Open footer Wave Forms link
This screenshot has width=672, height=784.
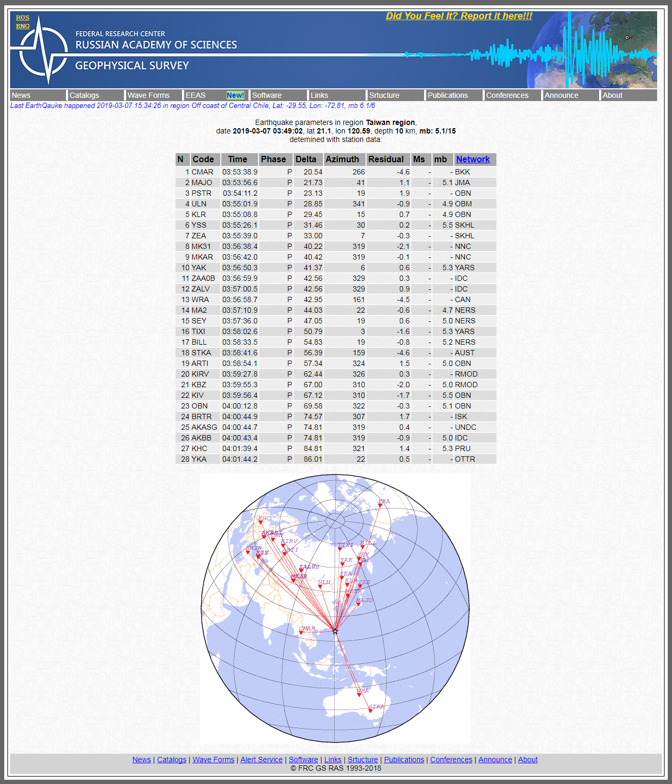213,760
